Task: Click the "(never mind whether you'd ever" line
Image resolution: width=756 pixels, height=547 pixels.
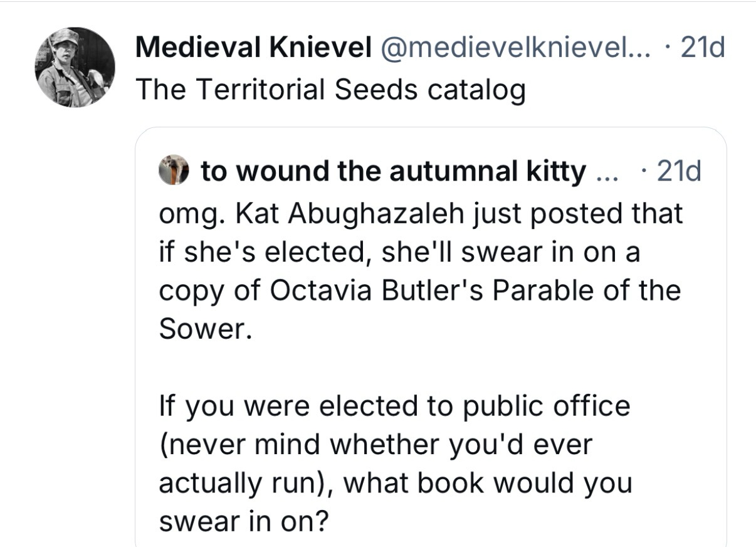Action: pyautogui.click(x=375, y=445)
